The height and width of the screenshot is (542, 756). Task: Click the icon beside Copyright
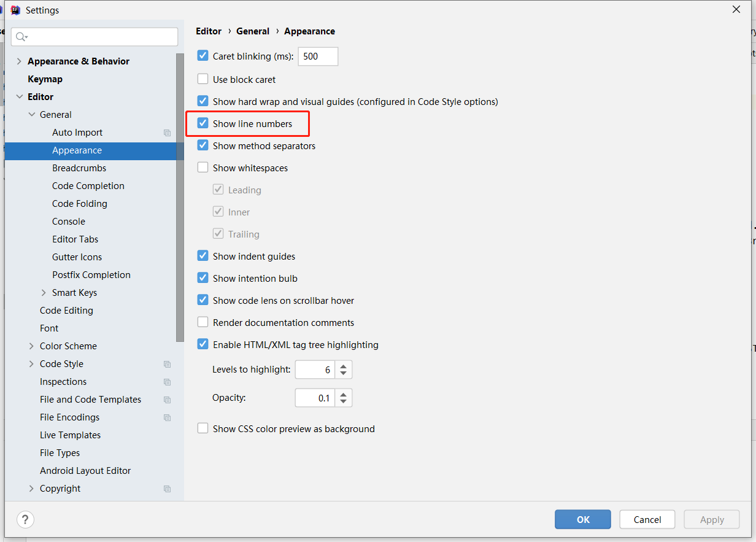point(167,489)
